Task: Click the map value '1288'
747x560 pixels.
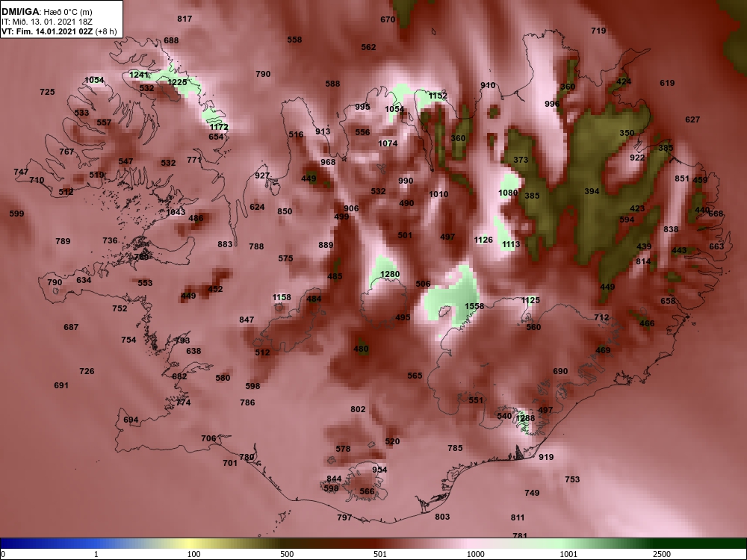Action: (x=525, y=418)
